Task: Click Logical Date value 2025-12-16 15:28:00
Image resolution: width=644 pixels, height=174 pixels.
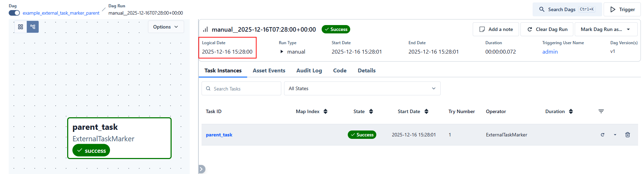Action: pos(227,52)
